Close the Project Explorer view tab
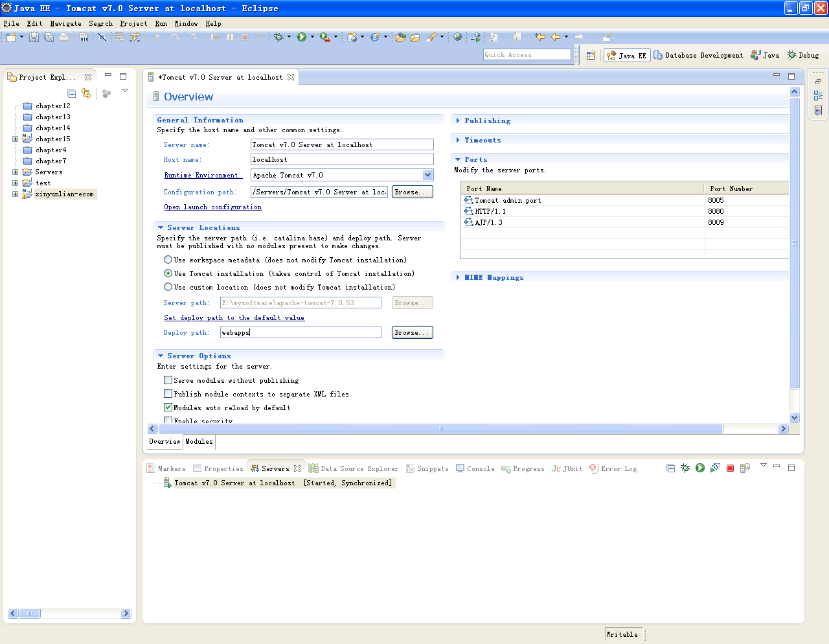Screen dimensions: 829x644 pos(88,77)
